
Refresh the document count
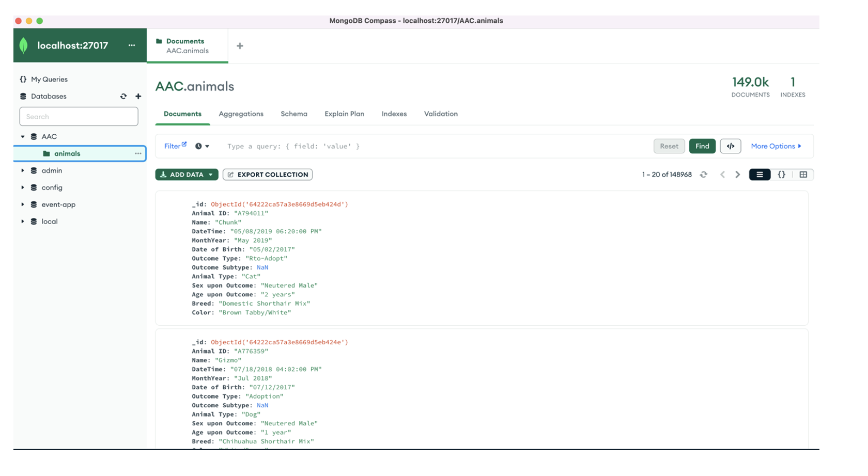pyautogui.click(x=704, y=175)
